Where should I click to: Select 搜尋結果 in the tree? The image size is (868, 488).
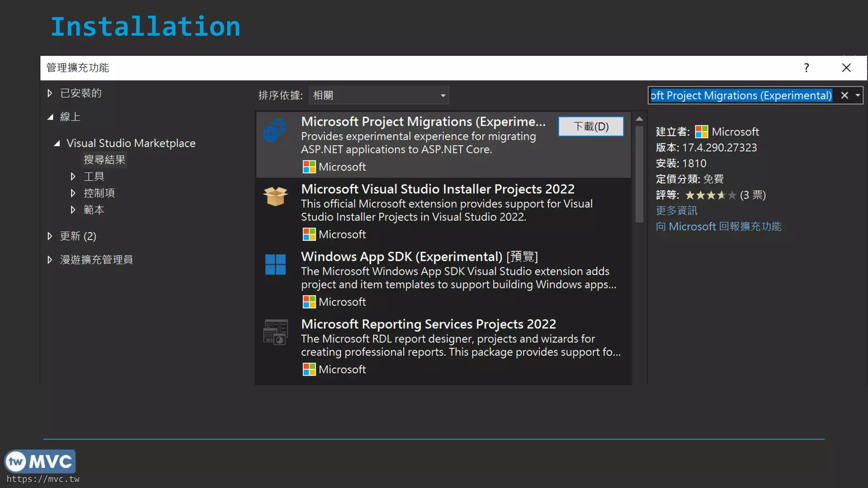[104, 160]
